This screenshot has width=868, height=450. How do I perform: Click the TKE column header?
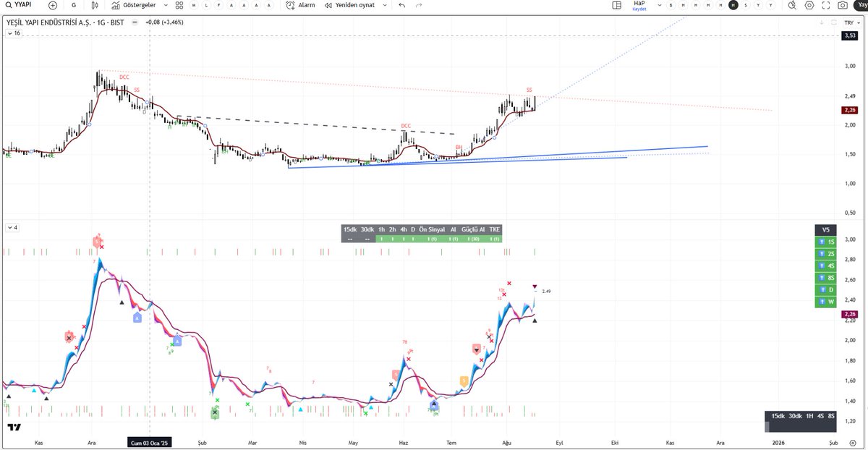494,229
